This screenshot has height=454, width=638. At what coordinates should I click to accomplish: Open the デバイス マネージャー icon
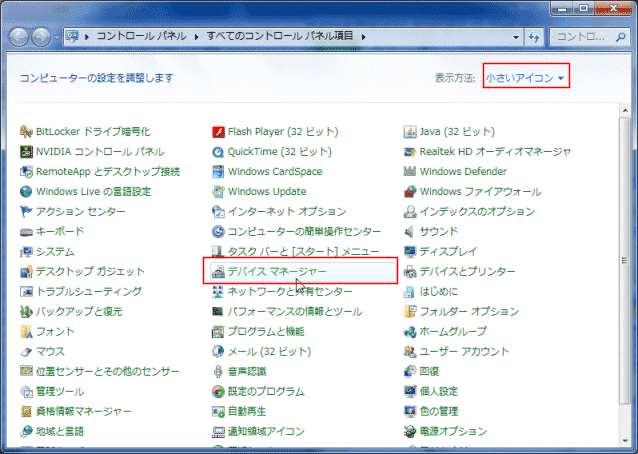(218, 272)
